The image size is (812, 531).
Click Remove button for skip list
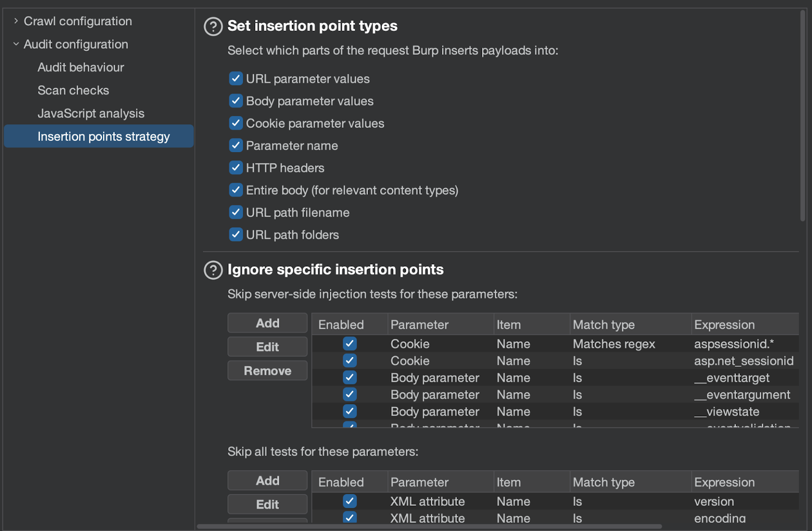tap(267, 371)
